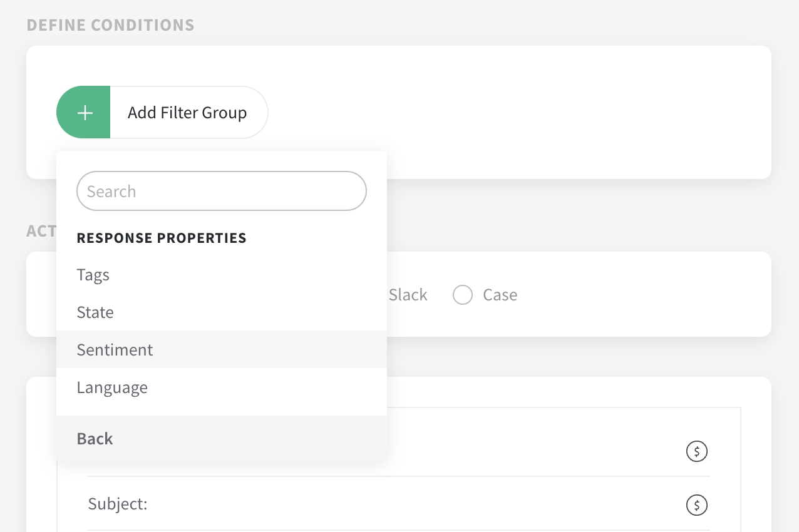Choose Tags from Response Properties

pos(93,275)
